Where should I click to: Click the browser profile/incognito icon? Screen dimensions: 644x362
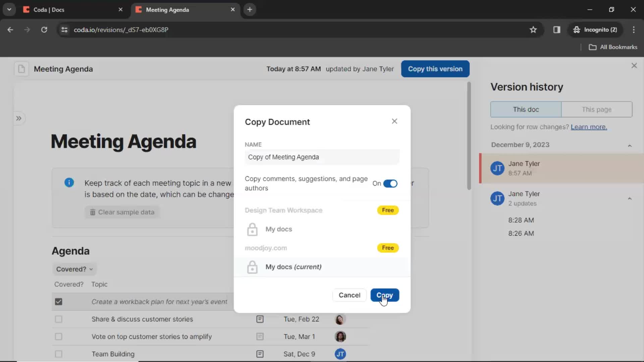pos(576,29)
